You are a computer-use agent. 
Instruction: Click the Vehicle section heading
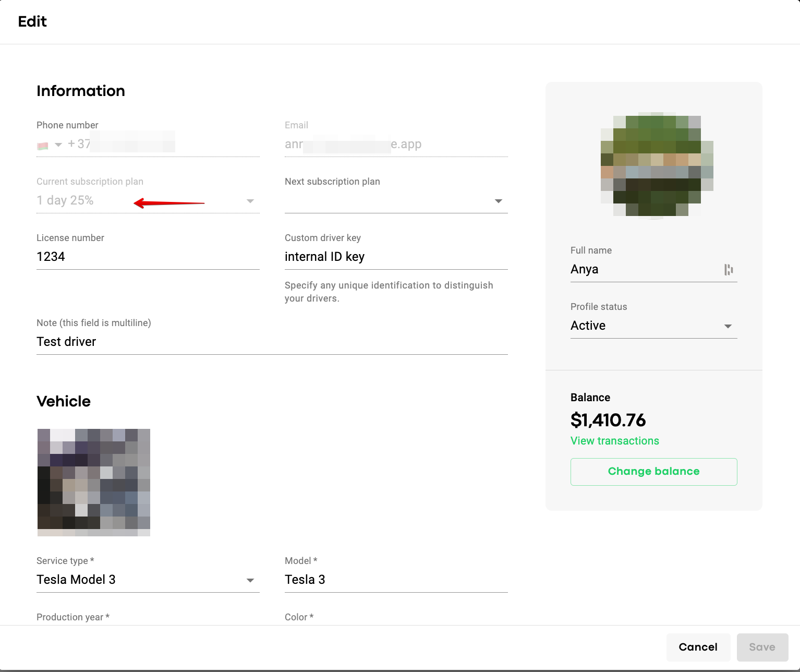[64, 401]
